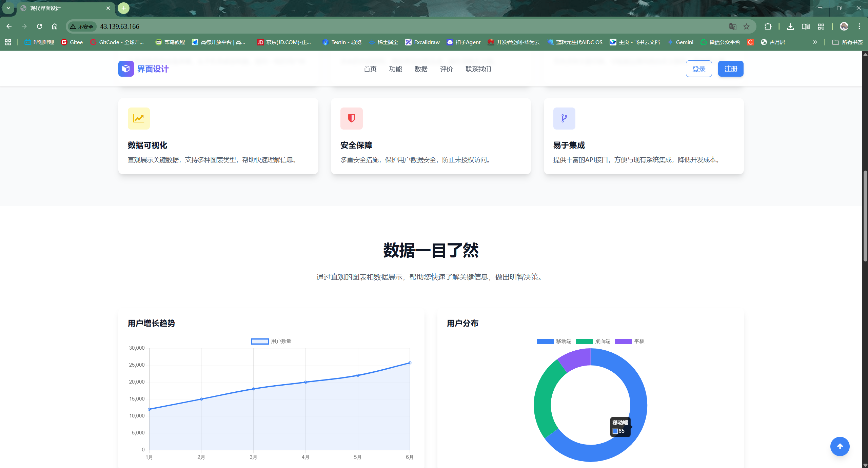Select the 联系我们 nav link
The width and height of the screenshot is (868, 468).
pos(478,69)
